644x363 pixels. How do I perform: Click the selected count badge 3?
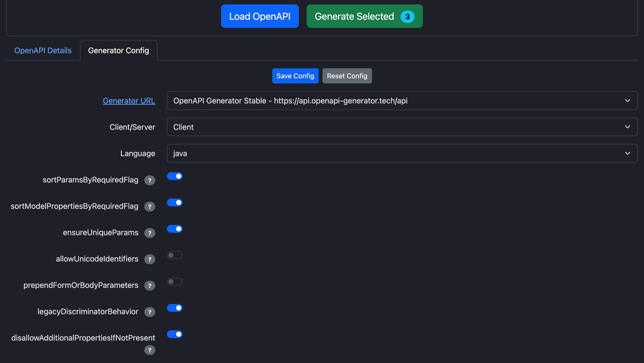(407, 17)
